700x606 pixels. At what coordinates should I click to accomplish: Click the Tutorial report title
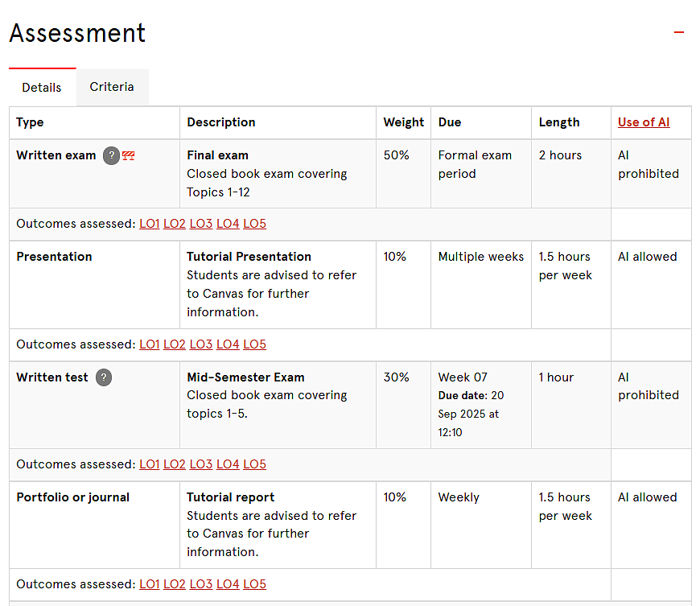[230, 497]
